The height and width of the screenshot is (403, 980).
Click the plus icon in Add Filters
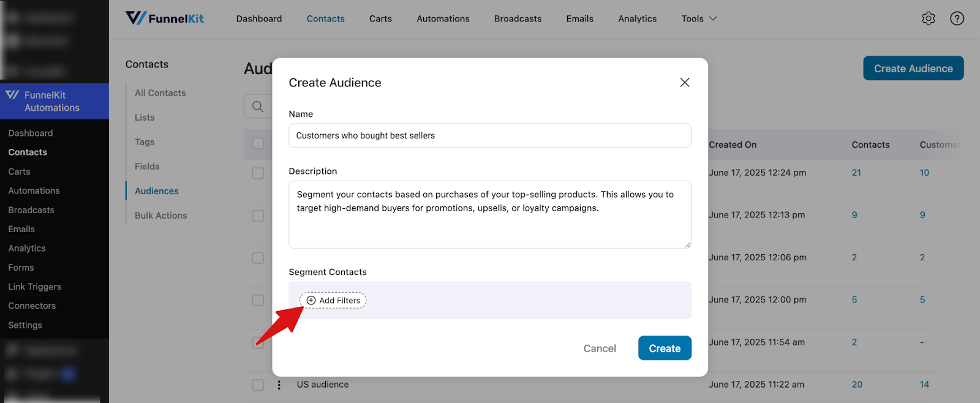(311, 300)
